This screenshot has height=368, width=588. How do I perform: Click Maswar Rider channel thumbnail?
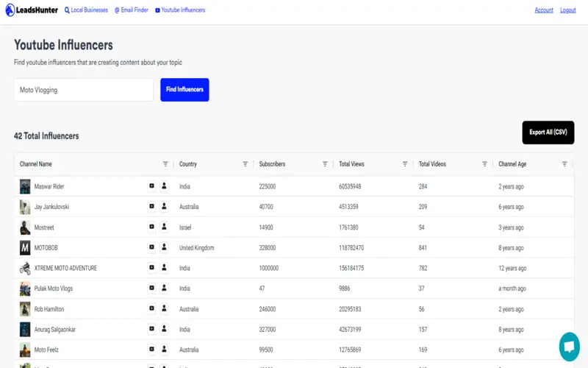click(25, 186)
